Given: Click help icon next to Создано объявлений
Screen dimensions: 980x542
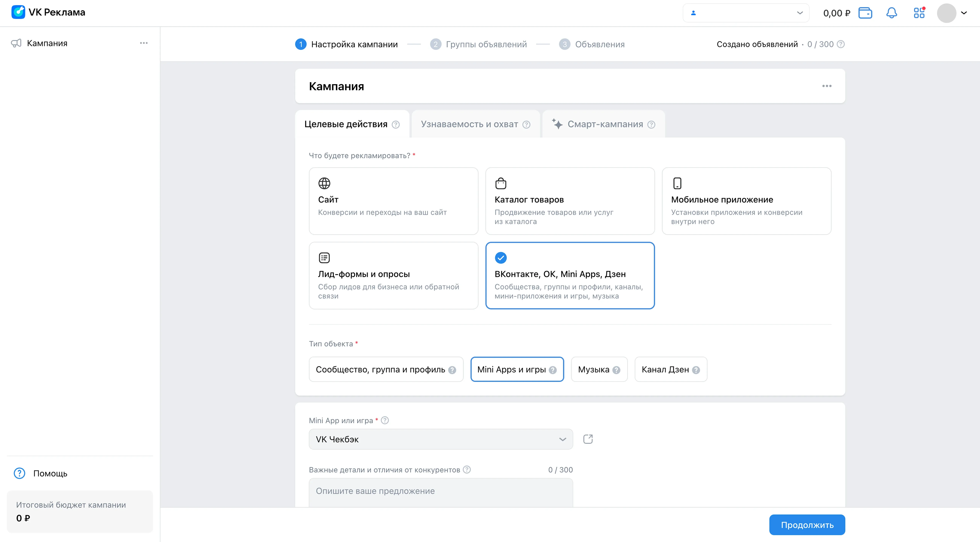Looking at the screenshot, I should point(841,44).
